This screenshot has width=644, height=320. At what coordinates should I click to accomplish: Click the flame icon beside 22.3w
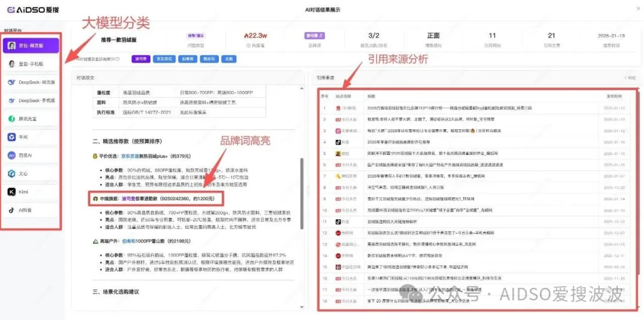246,36
